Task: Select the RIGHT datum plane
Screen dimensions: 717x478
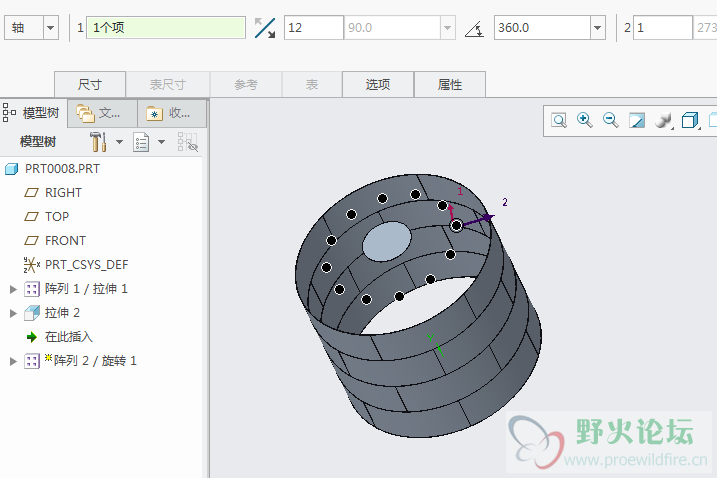Action: pyautogui.click(x=63, y=193)
